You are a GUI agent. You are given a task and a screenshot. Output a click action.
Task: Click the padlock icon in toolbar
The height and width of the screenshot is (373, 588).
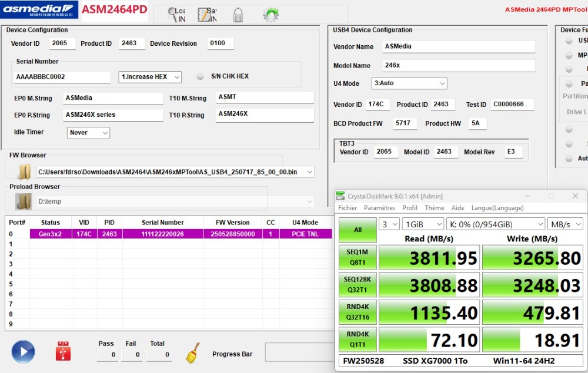click(x=238, y=15)
